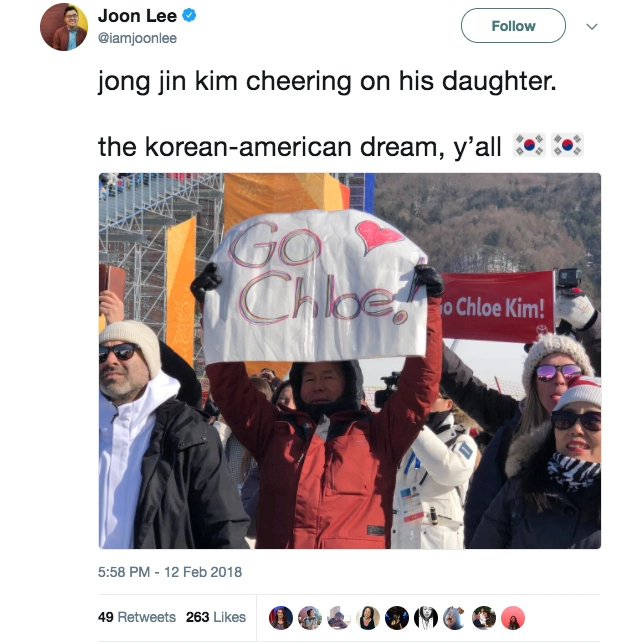Follow Joon Lee
This screenshot has width=636, height=644.
coord(513,26)
